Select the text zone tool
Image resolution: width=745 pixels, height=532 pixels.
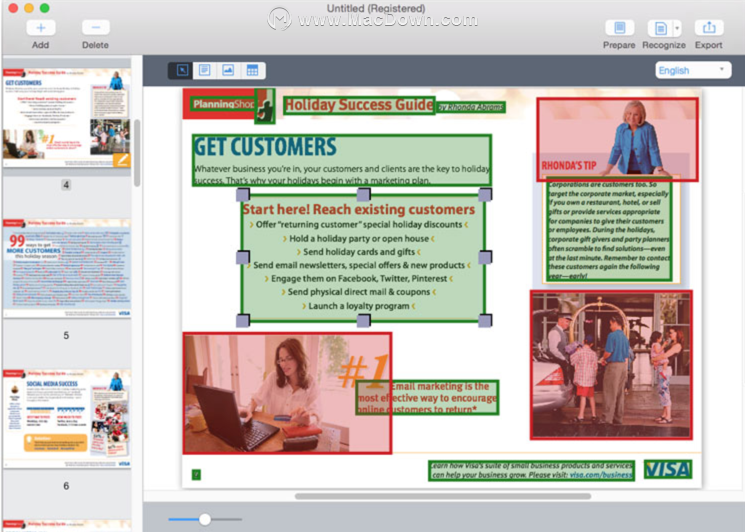pos(205,70)
